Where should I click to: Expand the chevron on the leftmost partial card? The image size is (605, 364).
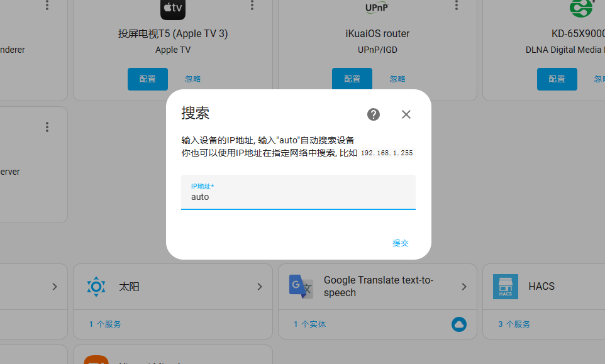point(55,287)
